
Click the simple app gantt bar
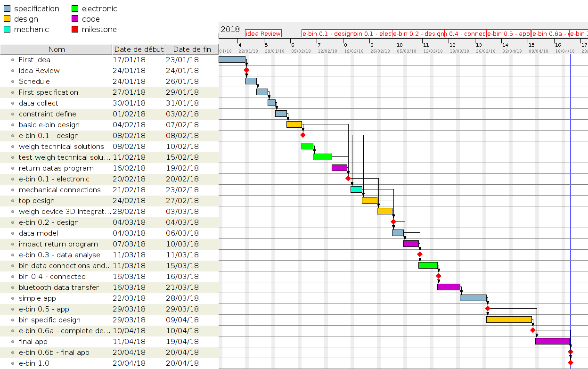[473, 298]
